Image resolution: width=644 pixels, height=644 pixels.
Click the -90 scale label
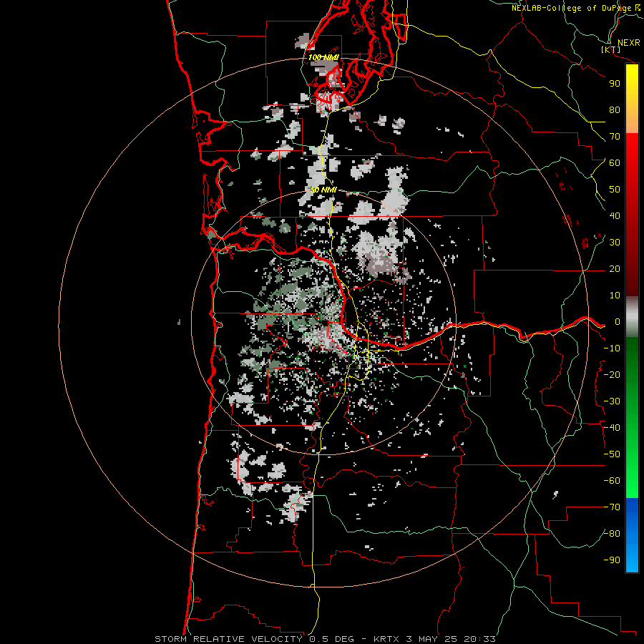tap(612, 560)
